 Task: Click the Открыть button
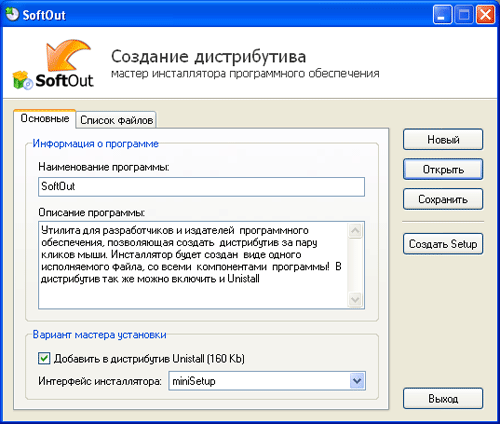point(443,169)
